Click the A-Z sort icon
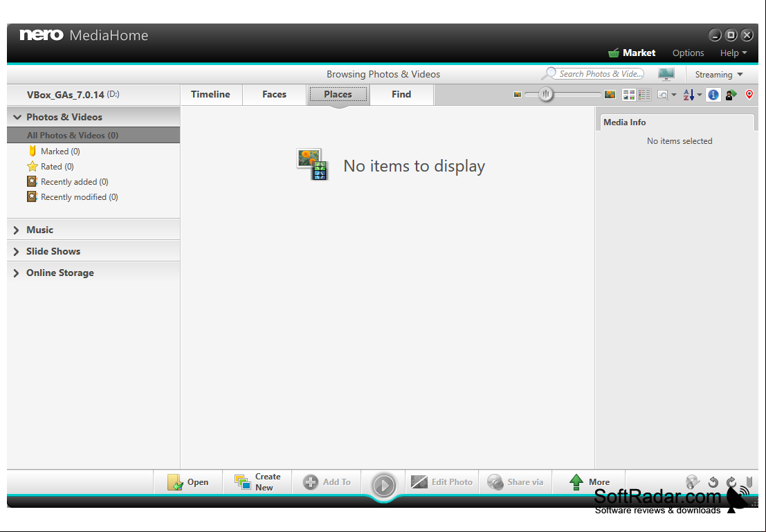The height and width of the screenshot is (532, 766). pos(689,95)
